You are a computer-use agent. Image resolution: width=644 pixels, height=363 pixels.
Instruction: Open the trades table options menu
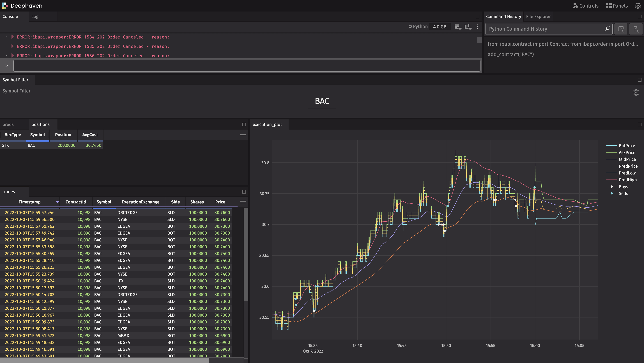243,202
